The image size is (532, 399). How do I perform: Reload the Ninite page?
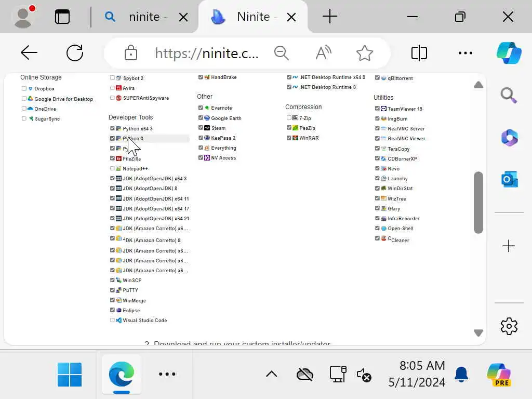tap(75, 53)
